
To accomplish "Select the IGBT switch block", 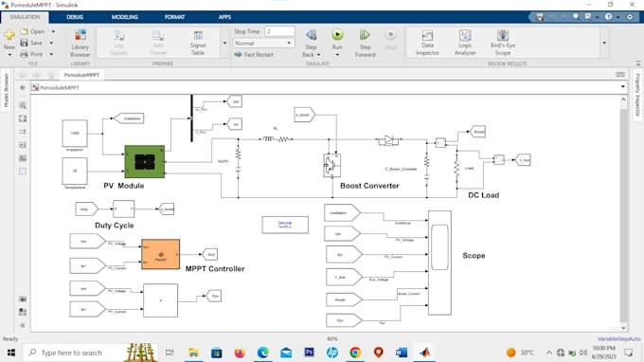I will tap(331, 165).
